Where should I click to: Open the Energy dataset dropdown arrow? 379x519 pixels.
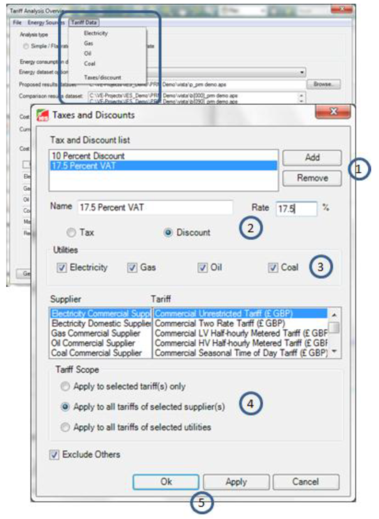(302, 72)
